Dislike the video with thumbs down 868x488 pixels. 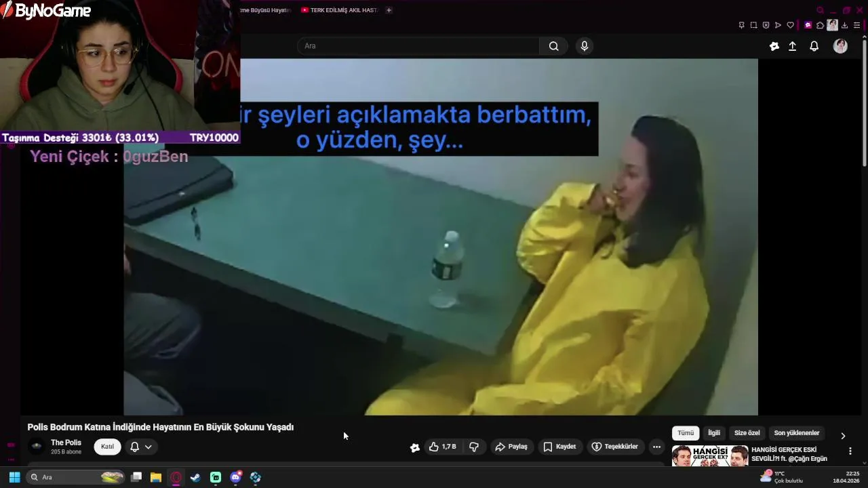pos(474,447)
